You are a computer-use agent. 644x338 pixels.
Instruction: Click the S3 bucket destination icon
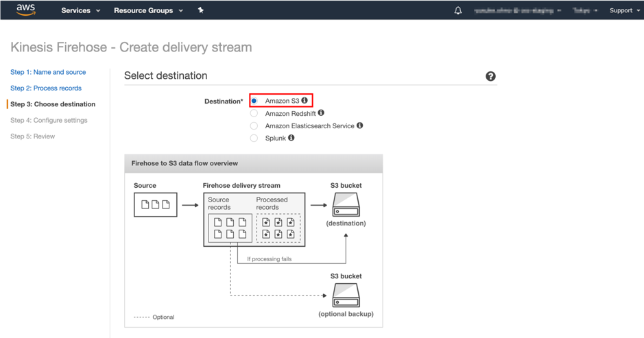click(x=346, y=204)
